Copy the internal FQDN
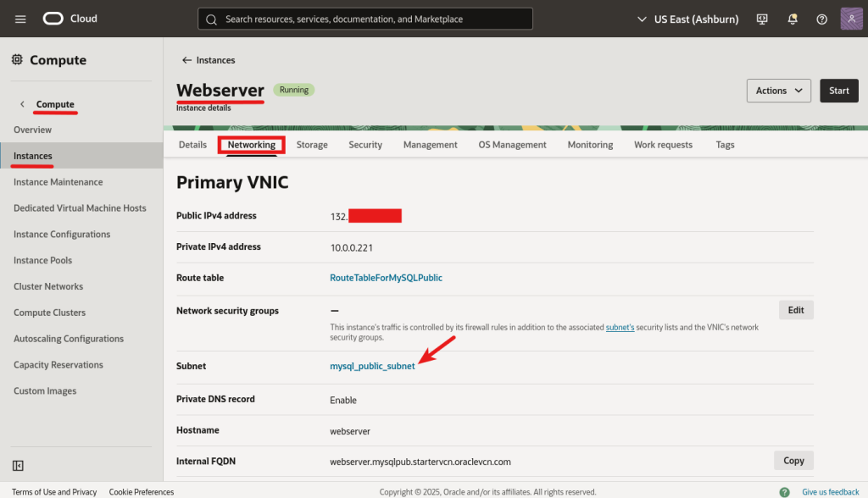This screenshot has width=868, height=498. tap(793, 461)
